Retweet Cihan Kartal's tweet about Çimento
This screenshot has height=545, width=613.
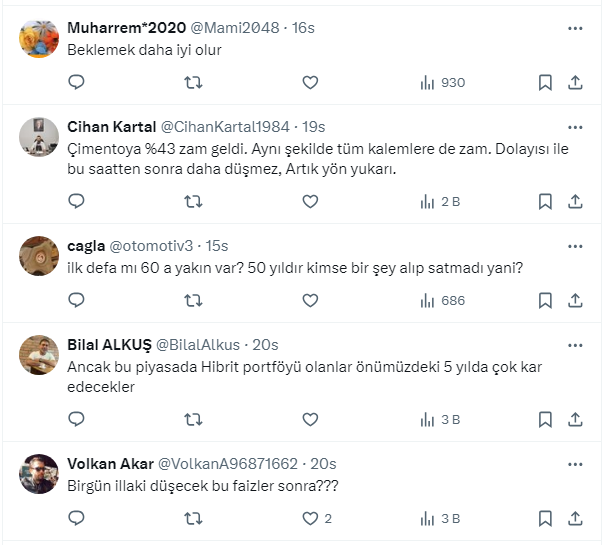pos(194,201)
